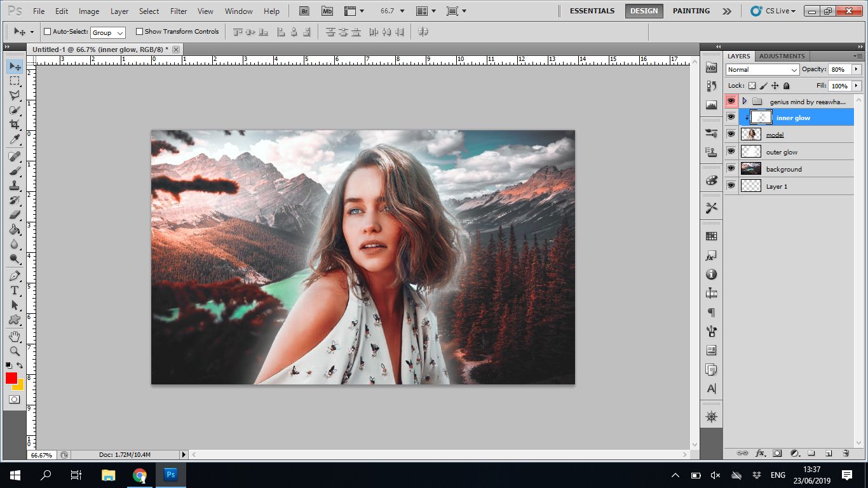Select the outer glow layer
868x488 pixels.
pyautogui.click(x=782, y=152)
